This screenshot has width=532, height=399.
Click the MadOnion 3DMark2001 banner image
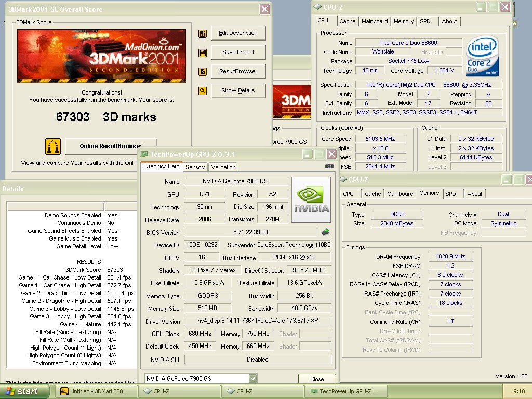tap(101, 56)
